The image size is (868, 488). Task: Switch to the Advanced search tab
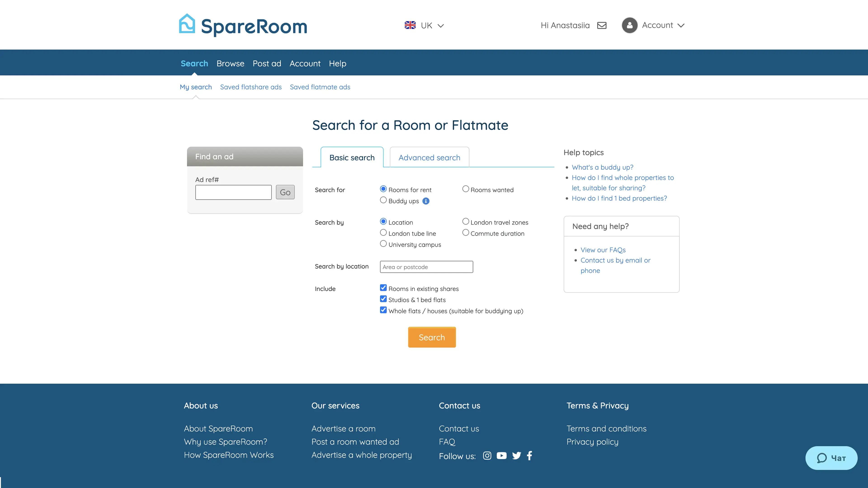click(429, 158)
